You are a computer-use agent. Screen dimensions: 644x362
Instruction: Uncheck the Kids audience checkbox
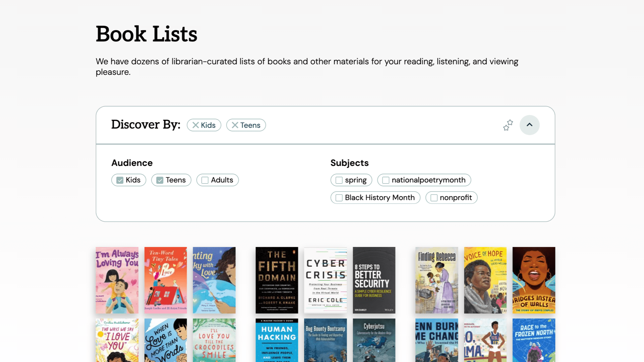coord(120,180)
